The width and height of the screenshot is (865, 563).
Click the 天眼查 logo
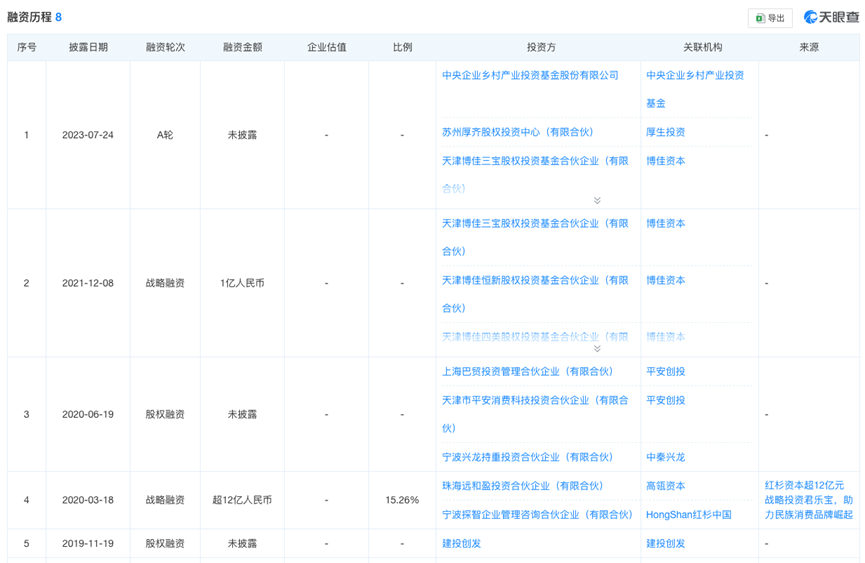pos(831,18)
